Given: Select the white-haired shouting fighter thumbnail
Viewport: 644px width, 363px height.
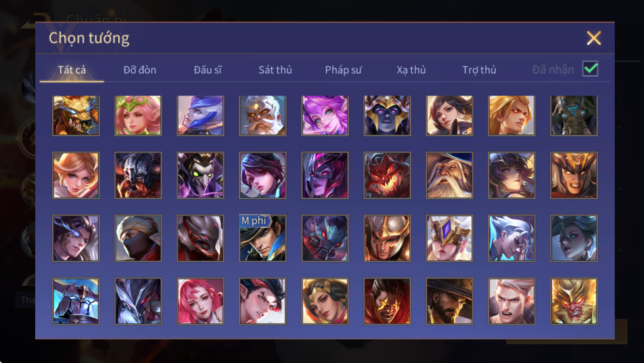Looking at the screenshot, I should (x=511, y=301).
